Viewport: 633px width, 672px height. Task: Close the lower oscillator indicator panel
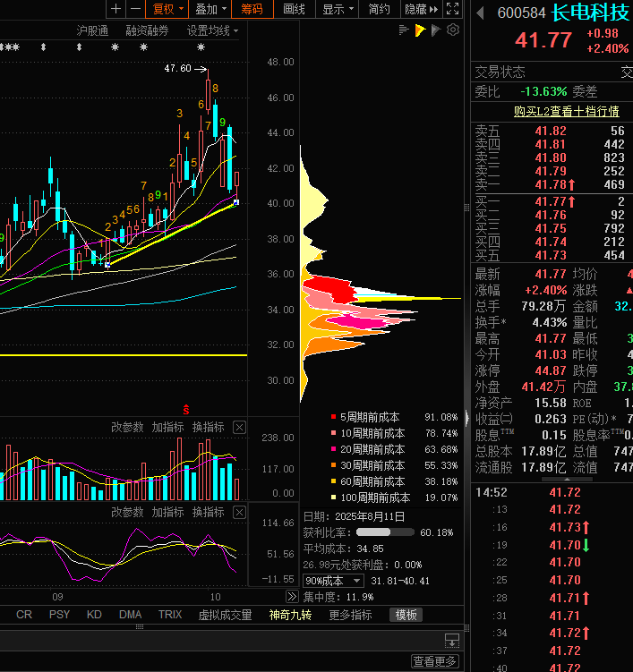click(239, 512)
